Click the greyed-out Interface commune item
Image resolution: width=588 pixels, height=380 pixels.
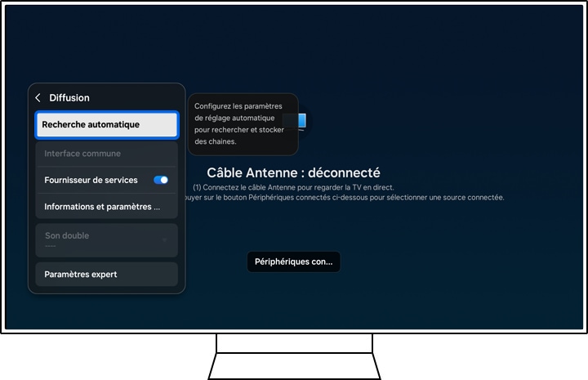[x=82, y=154]
